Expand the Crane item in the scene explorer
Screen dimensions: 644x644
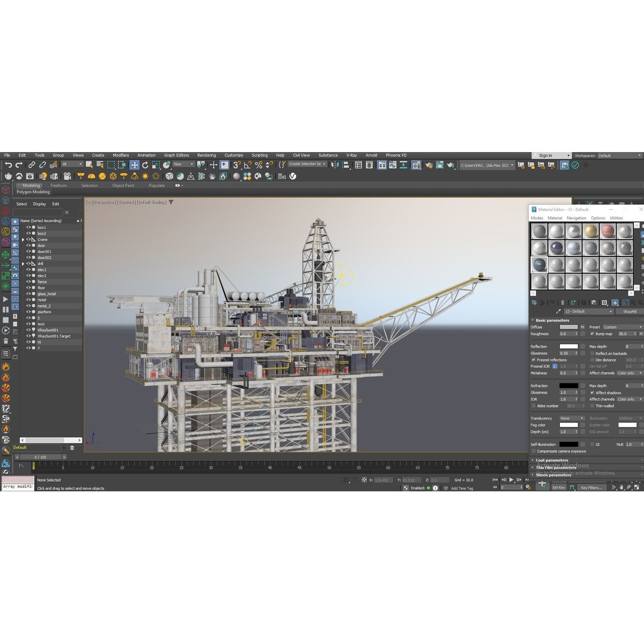coord(22,240)
